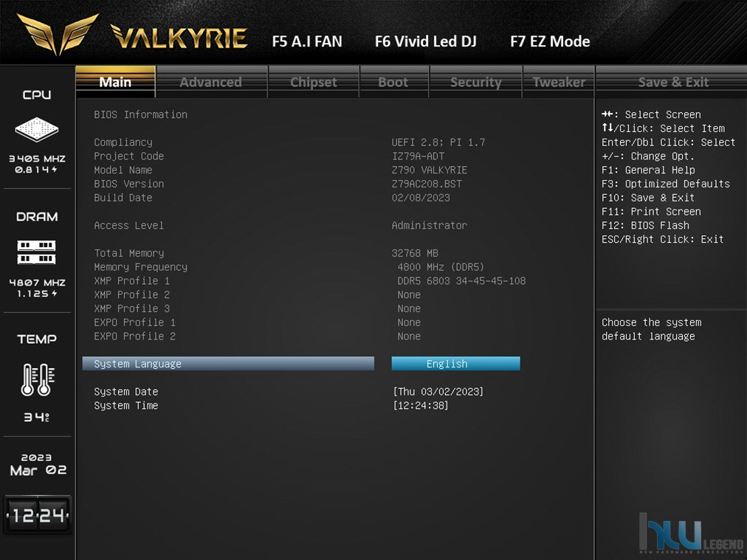Click the 1.125 DRAM voltage readout
747x560 pixels.
coord(37,294)
